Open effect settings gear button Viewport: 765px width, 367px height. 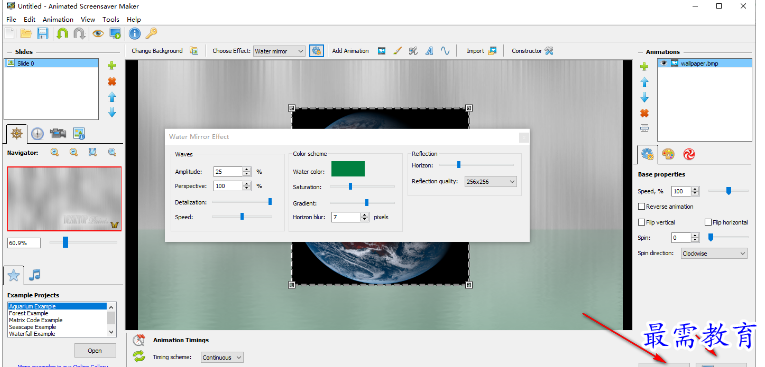[316, 51]
